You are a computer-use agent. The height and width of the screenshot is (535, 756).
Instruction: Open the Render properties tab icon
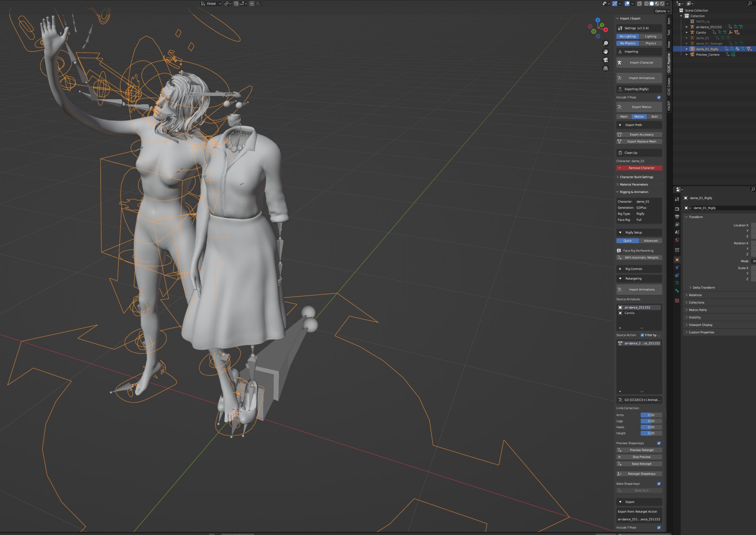pos(677,209)
